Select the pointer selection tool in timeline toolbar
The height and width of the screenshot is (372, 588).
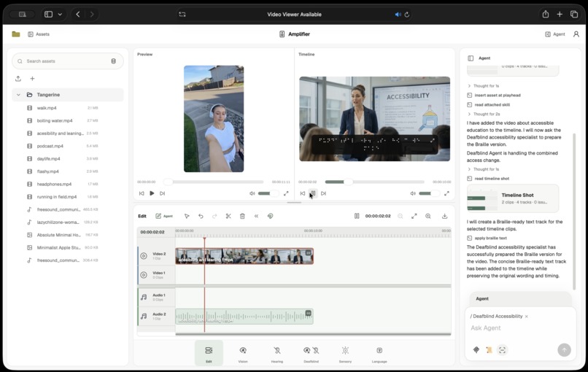pos(187,216)
